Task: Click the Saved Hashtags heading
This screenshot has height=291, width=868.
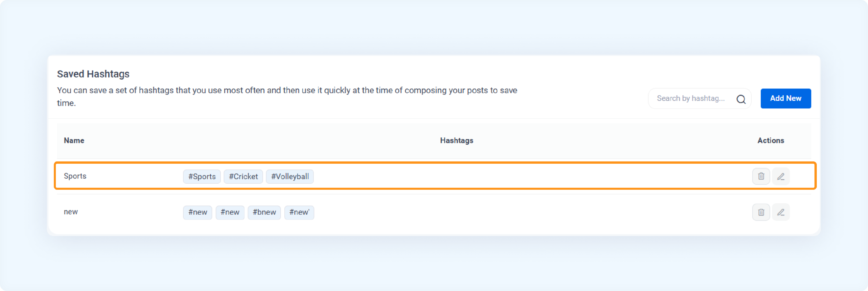Action: pos(93,74)
